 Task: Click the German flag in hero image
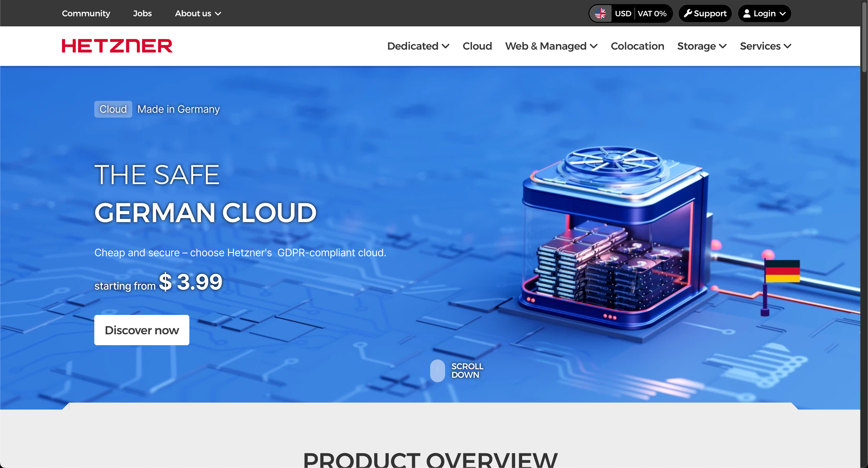point(782,271)
